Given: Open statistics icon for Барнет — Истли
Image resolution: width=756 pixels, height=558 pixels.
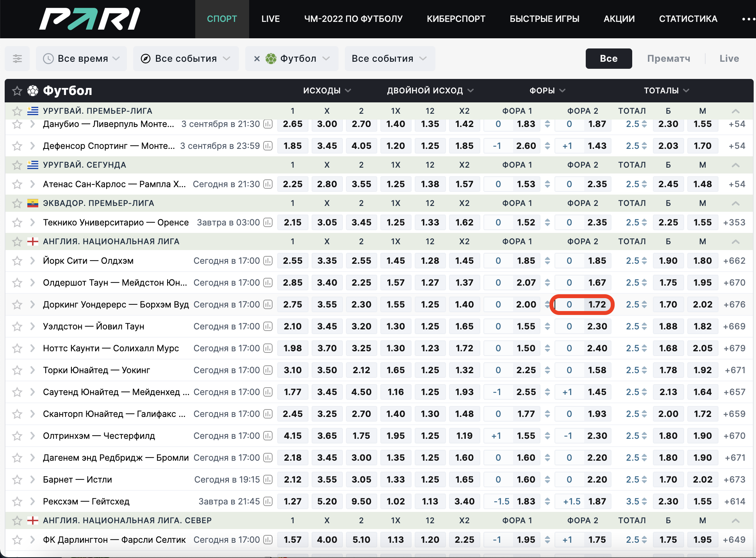Looking at the screenshot, I should [268, 479].
